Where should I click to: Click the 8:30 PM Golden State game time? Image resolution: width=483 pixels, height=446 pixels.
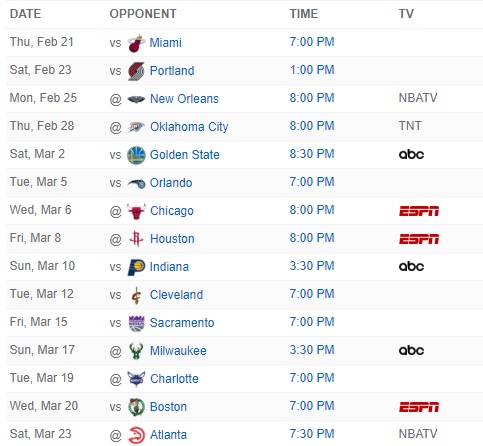pyautogui.click(x=312, y=154)
